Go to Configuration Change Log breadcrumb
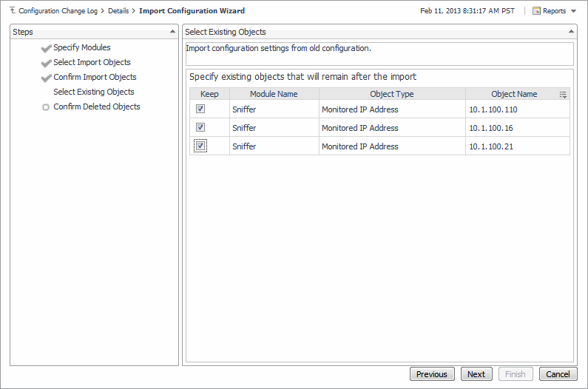Viewport: 588px width, 389px height. coord(59,11)
